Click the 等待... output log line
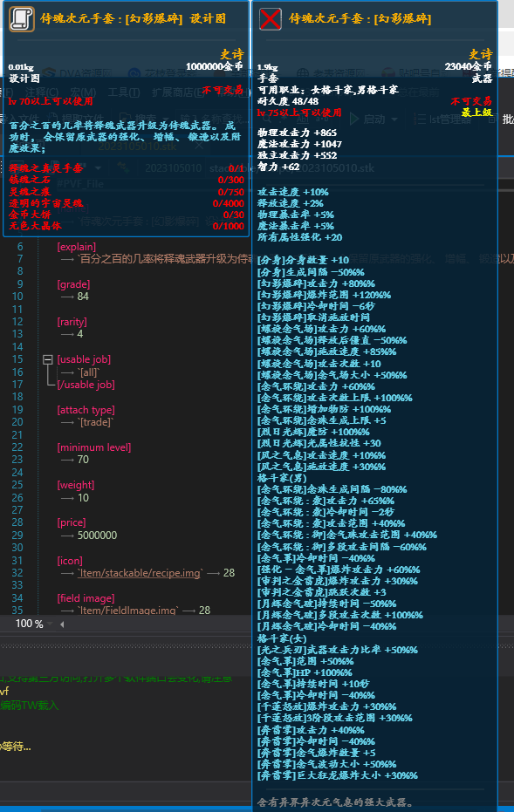 pyautogui.click(x=16, y=747)
